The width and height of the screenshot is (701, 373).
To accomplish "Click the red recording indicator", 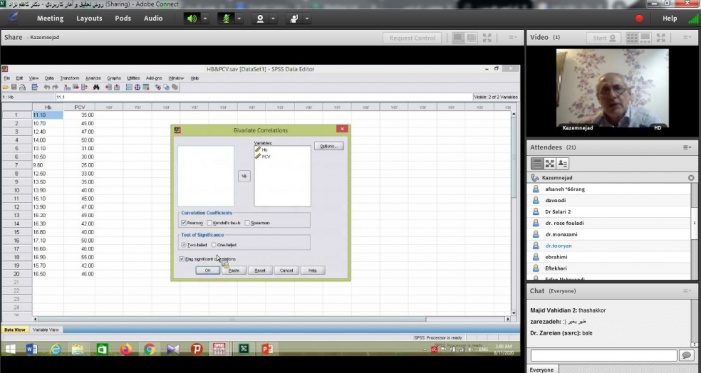I will tap(639, 18).
